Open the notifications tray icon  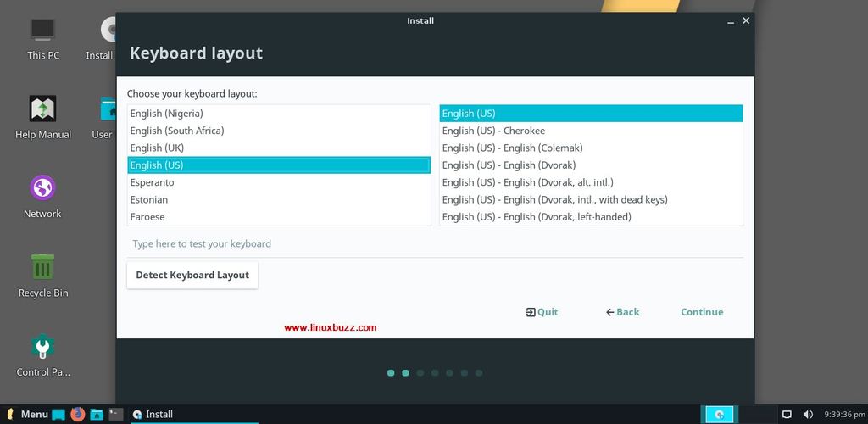[x=787, y=414]
